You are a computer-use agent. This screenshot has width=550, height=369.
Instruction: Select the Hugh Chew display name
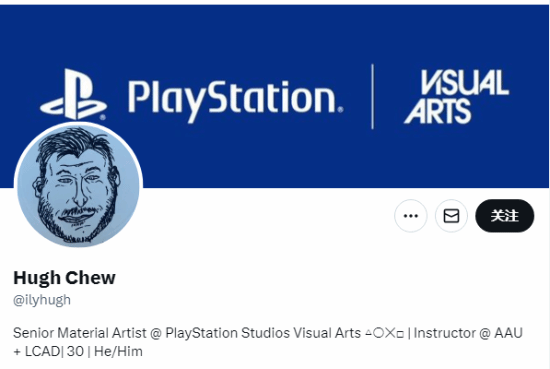tap(64, 278)
